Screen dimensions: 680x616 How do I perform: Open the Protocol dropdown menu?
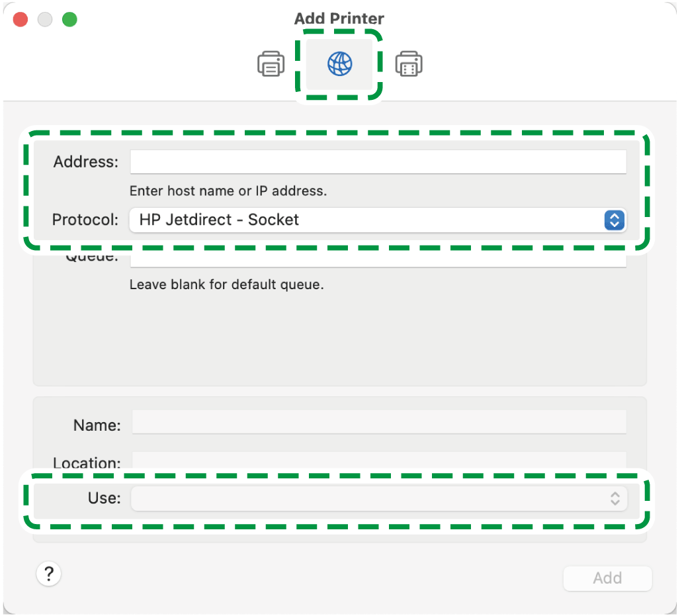tap(378, 220)
